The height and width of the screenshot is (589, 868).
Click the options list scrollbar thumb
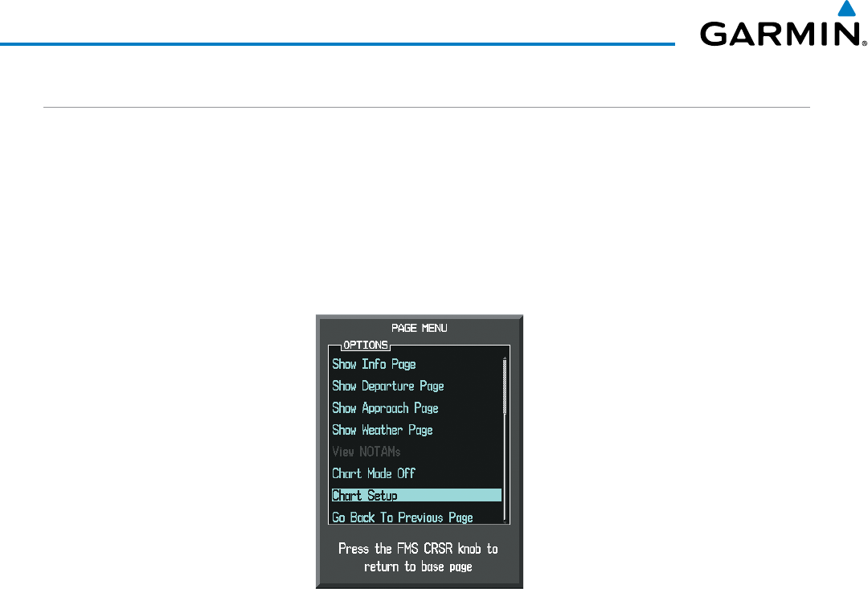coord(505,387)
